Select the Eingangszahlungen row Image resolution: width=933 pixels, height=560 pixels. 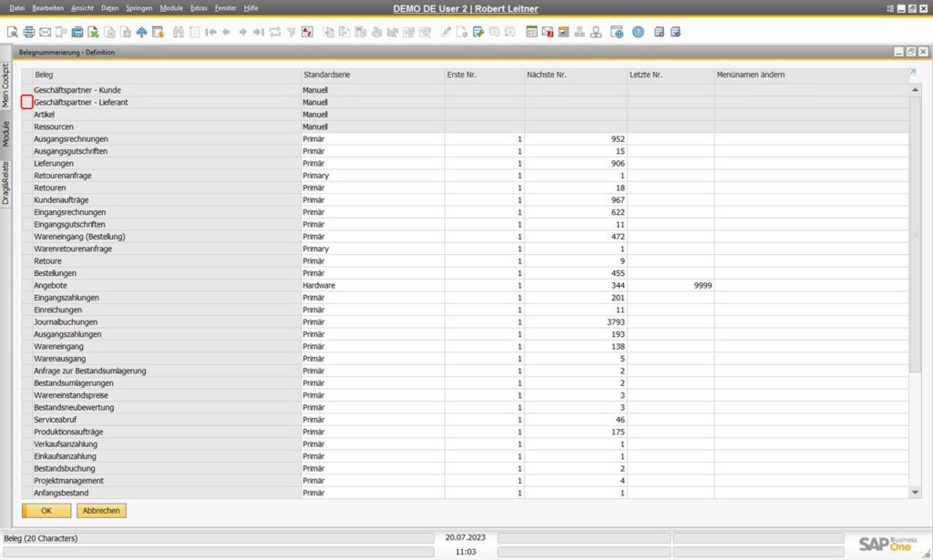point(466,298)
